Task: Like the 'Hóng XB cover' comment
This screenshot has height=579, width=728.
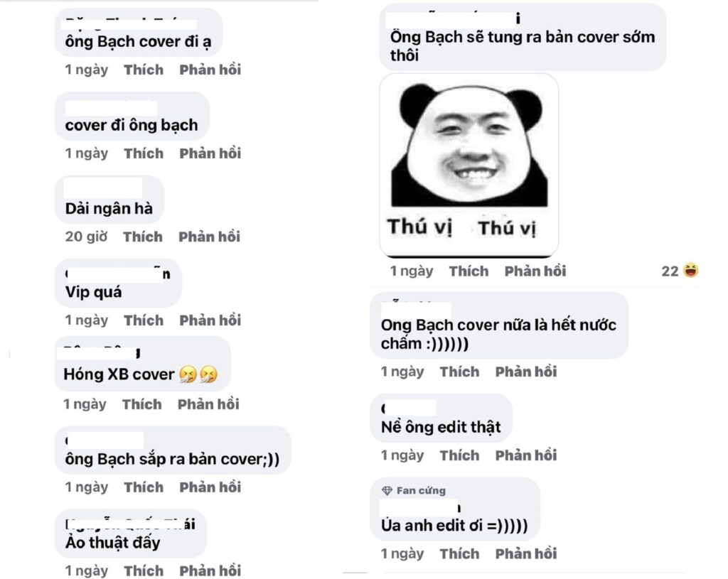Action: (142, 404)
